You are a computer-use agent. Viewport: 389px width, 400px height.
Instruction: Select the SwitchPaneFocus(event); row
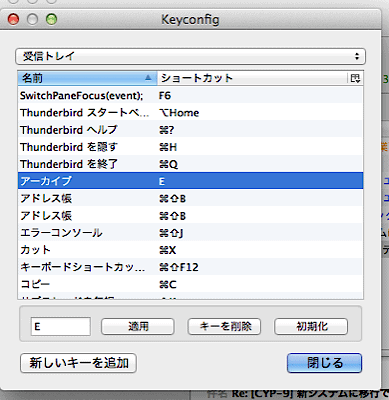(190, 96)
